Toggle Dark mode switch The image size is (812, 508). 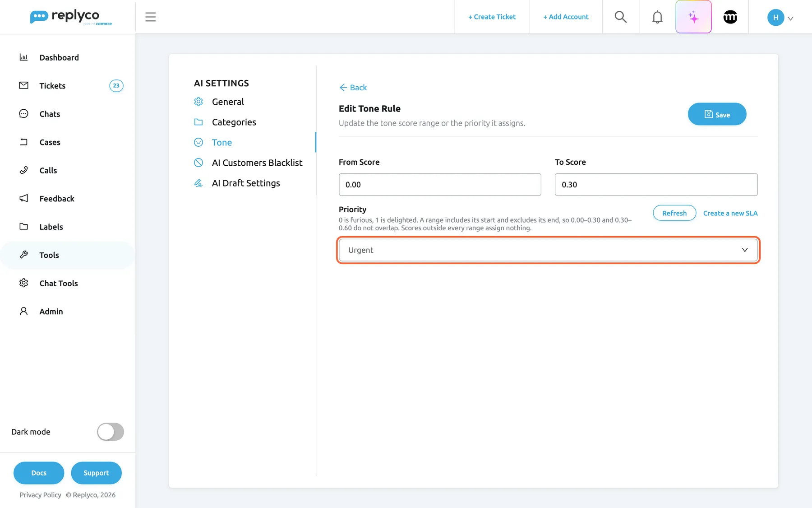(x=111, y=432)
